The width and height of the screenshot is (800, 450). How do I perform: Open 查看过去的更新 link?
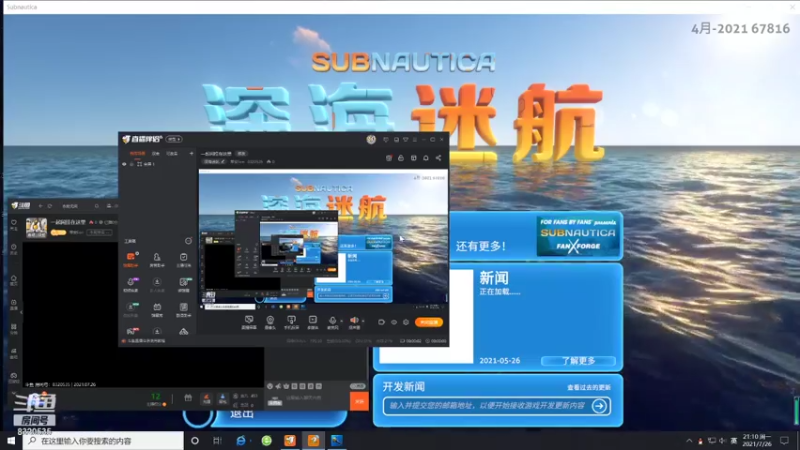(589, 387)
